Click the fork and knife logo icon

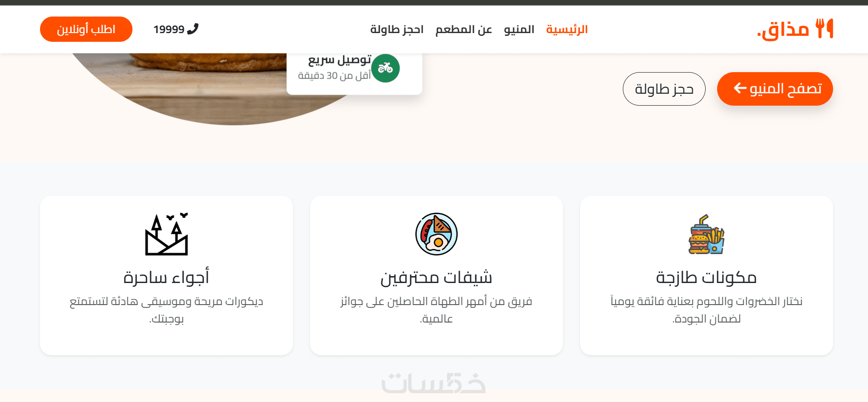click(x=824, y=28)
